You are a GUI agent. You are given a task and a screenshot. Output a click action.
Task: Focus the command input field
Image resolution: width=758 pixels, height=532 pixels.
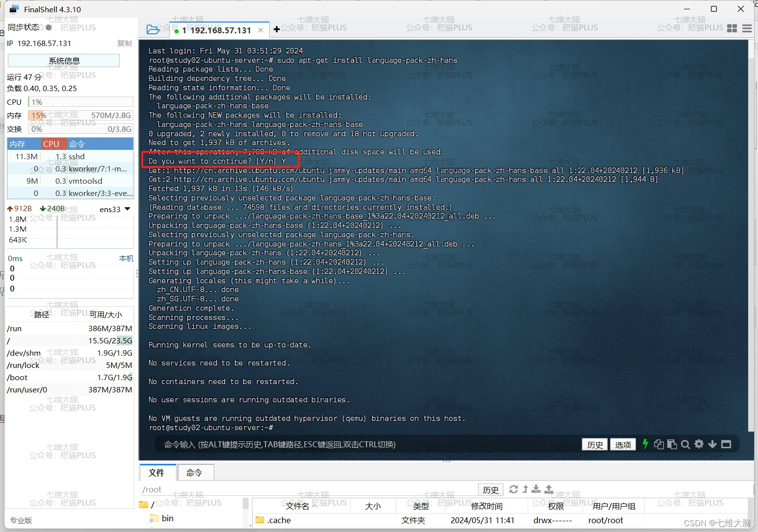(x=368, y=444)
